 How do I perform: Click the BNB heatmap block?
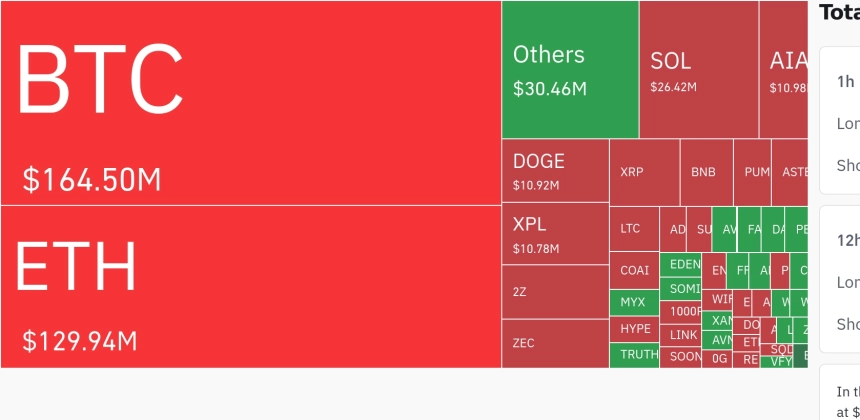(x=706, y=172)
